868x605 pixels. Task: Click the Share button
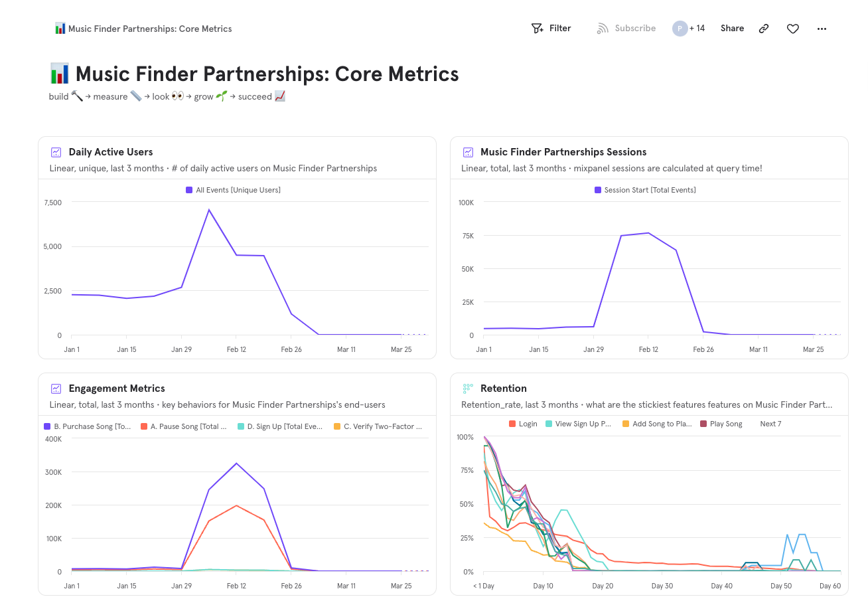(x=732, y=29)
